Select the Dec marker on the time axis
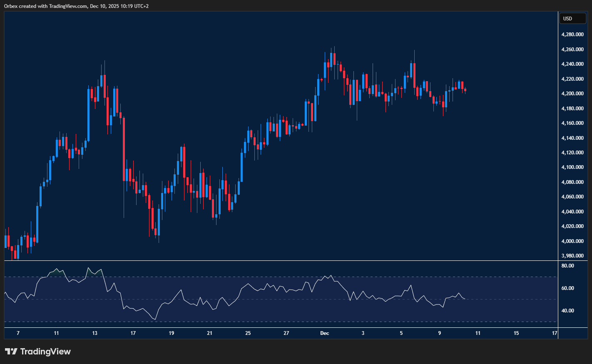 click(324, 333)
